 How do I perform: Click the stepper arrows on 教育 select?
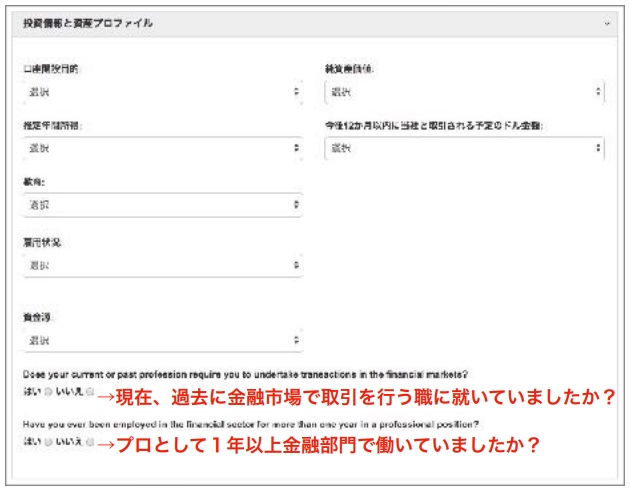(296, 205)
